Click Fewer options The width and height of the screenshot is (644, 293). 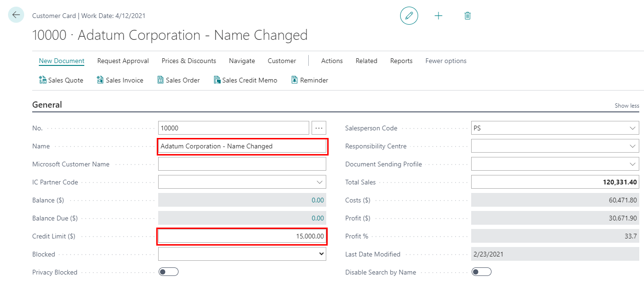(x=446, y=61)
